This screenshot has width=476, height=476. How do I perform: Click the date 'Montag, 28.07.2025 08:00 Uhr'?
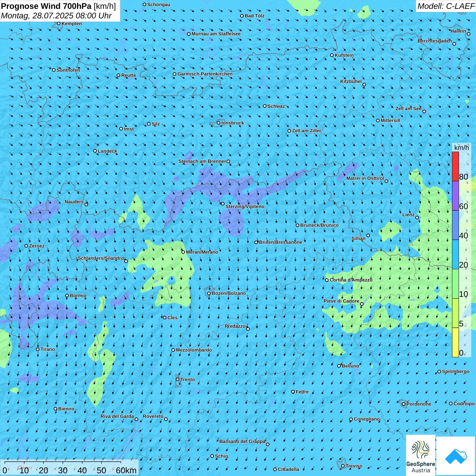pos(56,16)
